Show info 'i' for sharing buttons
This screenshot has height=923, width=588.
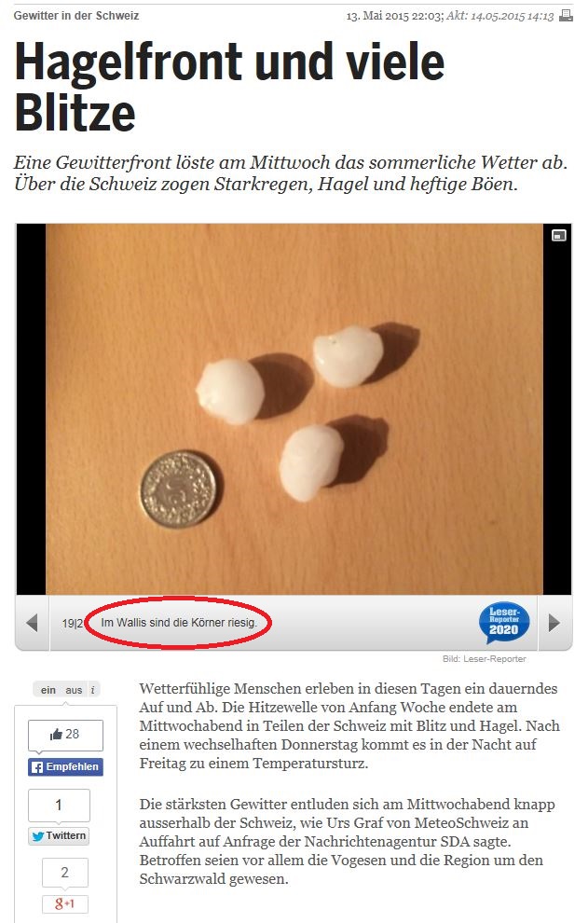(92, 690)
